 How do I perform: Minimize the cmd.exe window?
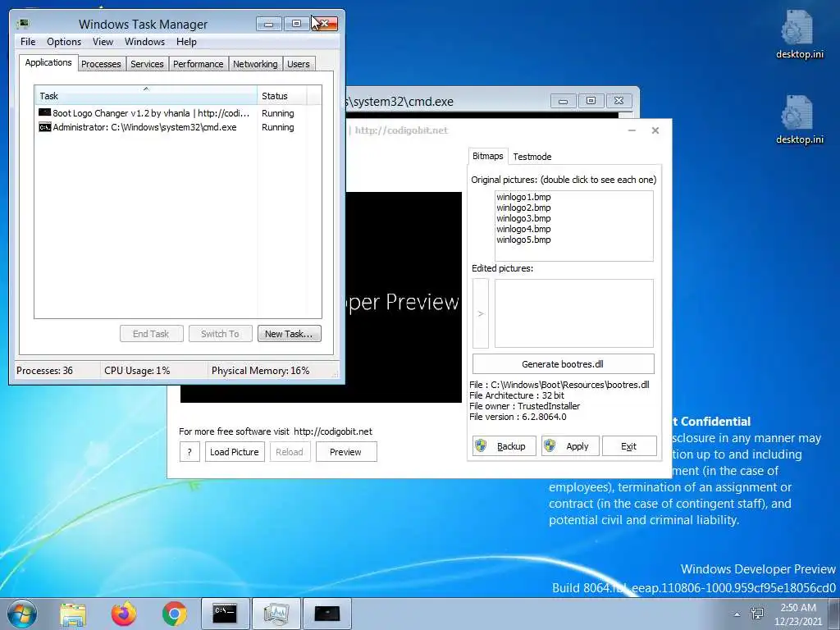click(563, 101)
